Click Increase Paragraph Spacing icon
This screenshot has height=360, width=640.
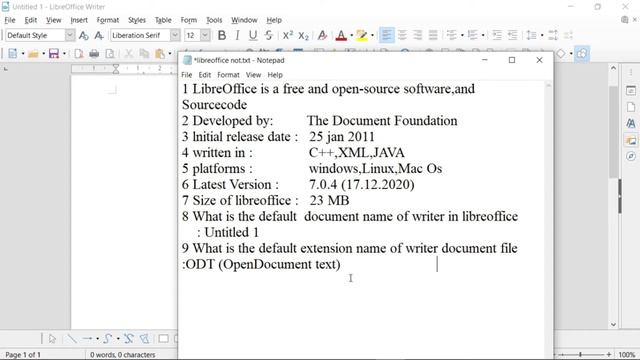553,36
